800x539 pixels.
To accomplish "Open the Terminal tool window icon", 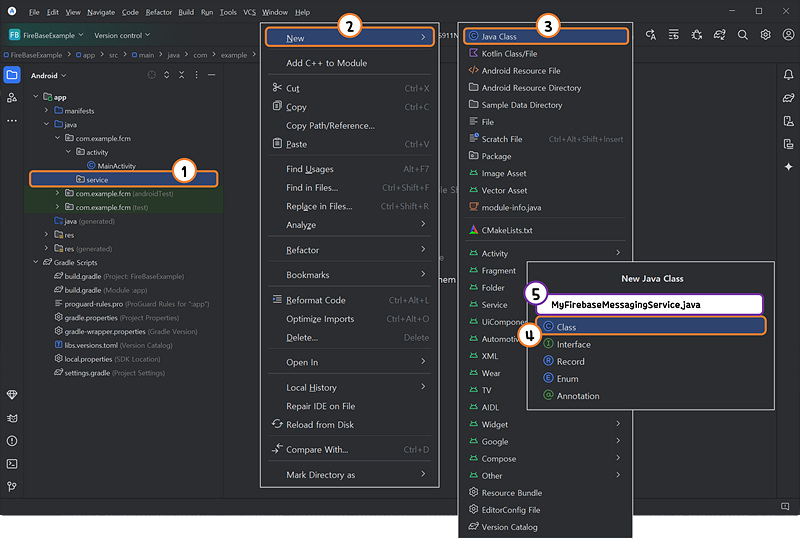I will 12,463.
